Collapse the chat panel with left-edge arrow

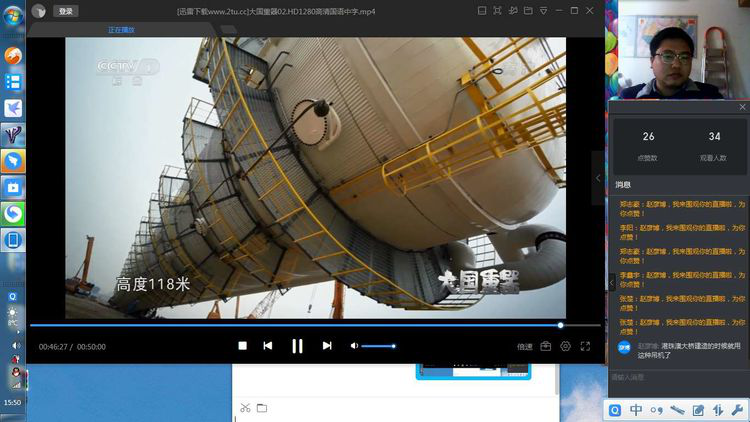[611, 283]
